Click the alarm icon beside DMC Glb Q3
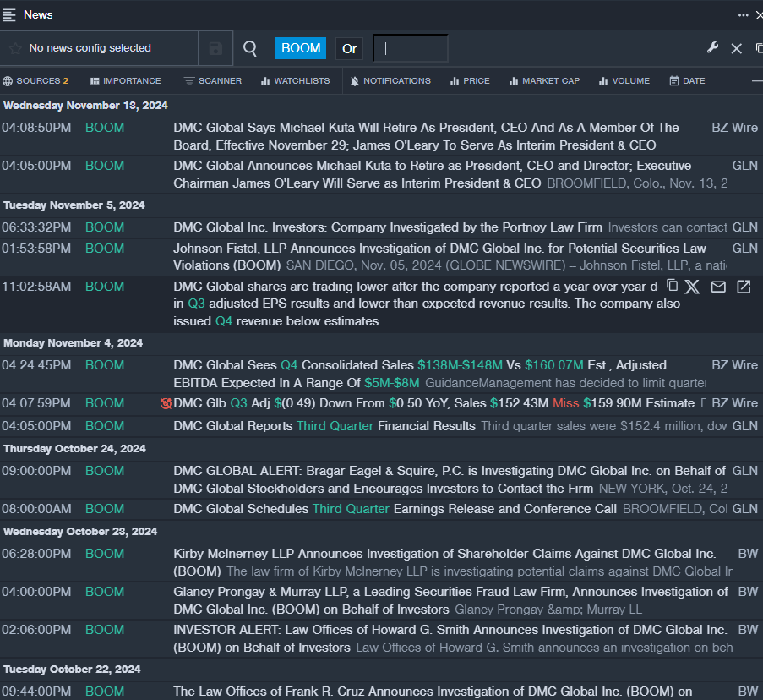The image size is (763, 700). 166,404
